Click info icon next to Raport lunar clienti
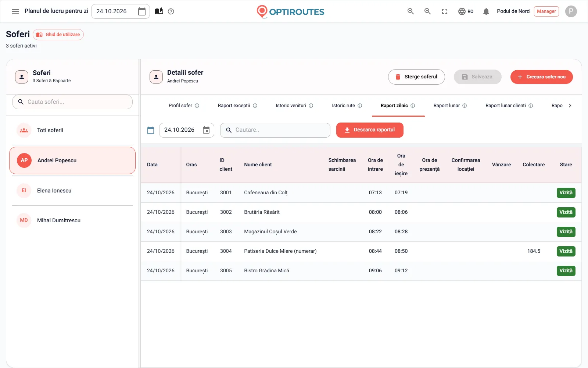The width and height of the screenshot is (588, 368). pyautogui.click(x=531, y=106)
